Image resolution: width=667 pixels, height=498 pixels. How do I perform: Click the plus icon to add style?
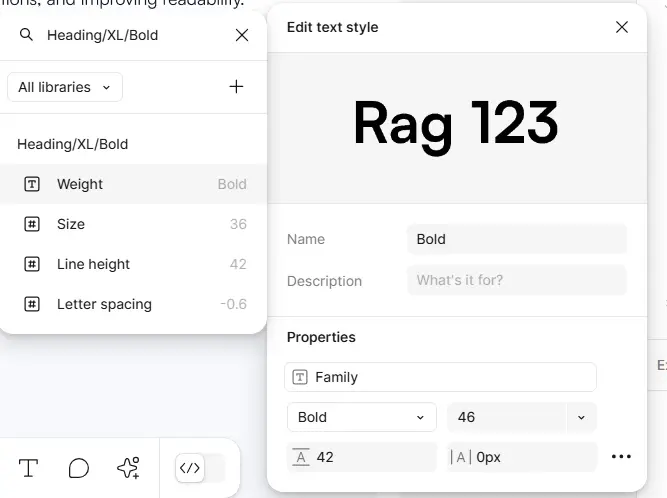click(x=236, y=87)
